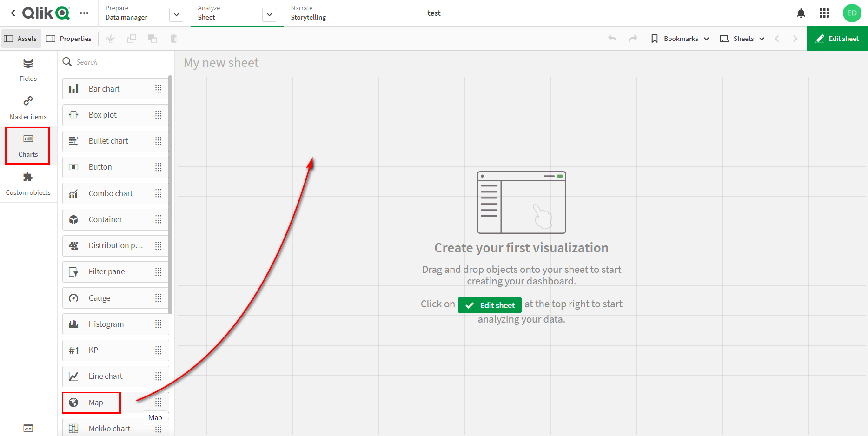The width and height of the screenshot is (868, 436).
Task: Click the notification bell
Action: click(x=801, y=13)
